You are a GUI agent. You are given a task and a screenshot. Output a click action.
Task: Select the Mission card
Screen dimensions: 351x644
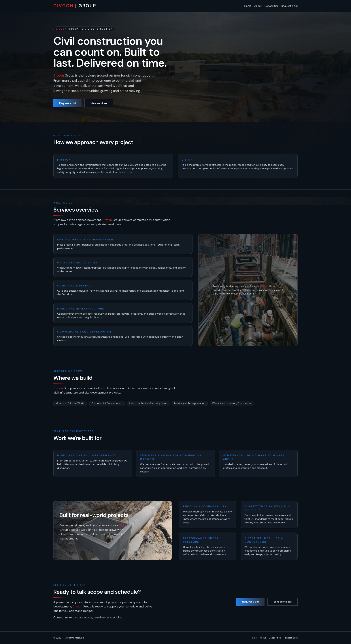(113, 166)
